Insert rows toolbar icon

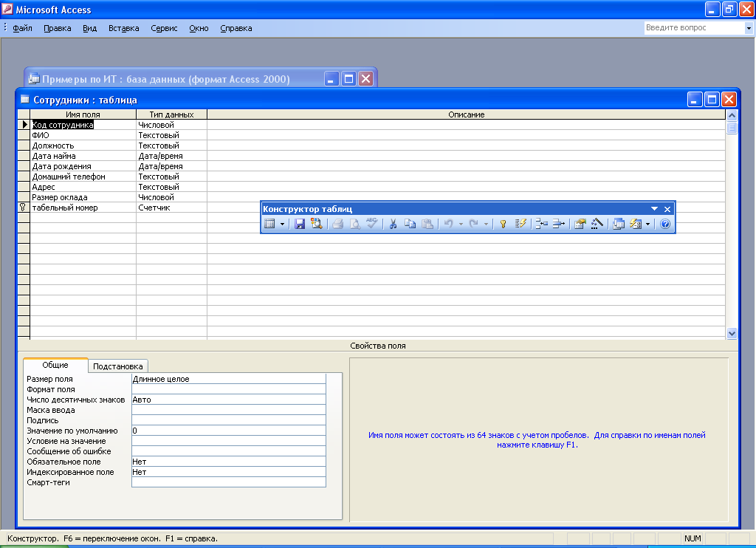click(541, 224)
